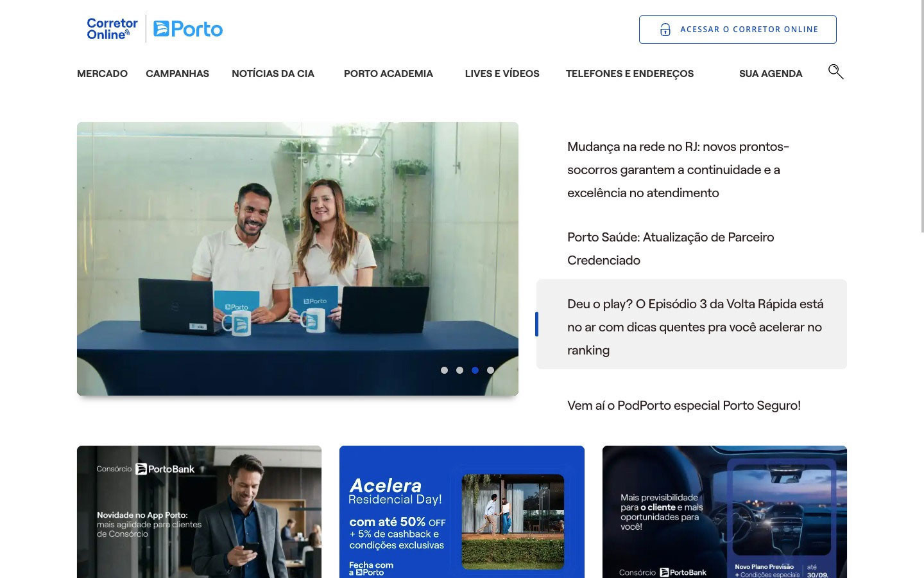Click the carousel hero image of two presenters
The width and height of the screenshot is (924, 578).
tap(298, 259)
